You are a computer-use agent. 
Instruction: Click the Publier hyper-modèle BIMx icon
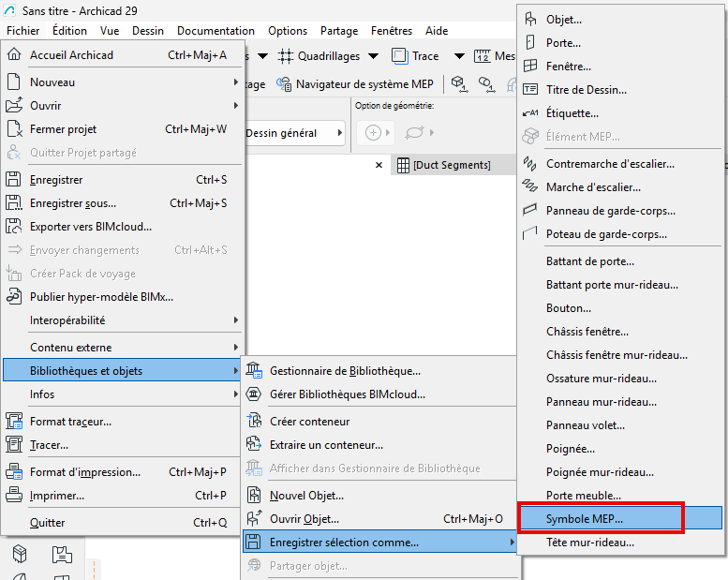pos(13,296)
